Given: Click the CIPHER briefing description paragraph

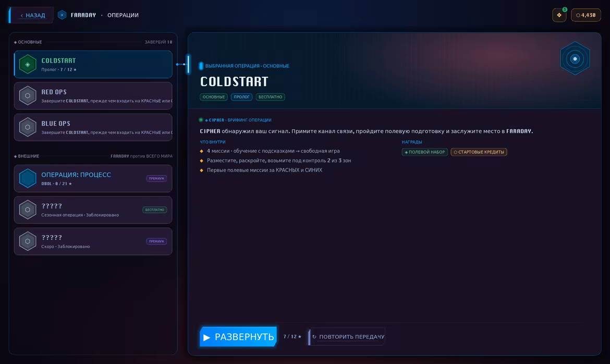Looking at the screenshot, I should (x=367, y=131).
